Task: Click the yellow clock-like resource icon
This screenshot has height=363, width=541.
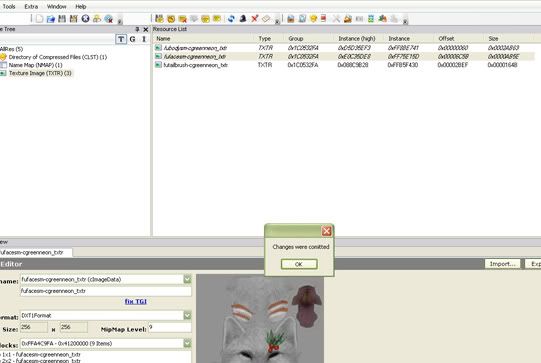Action: pos(171,19)
